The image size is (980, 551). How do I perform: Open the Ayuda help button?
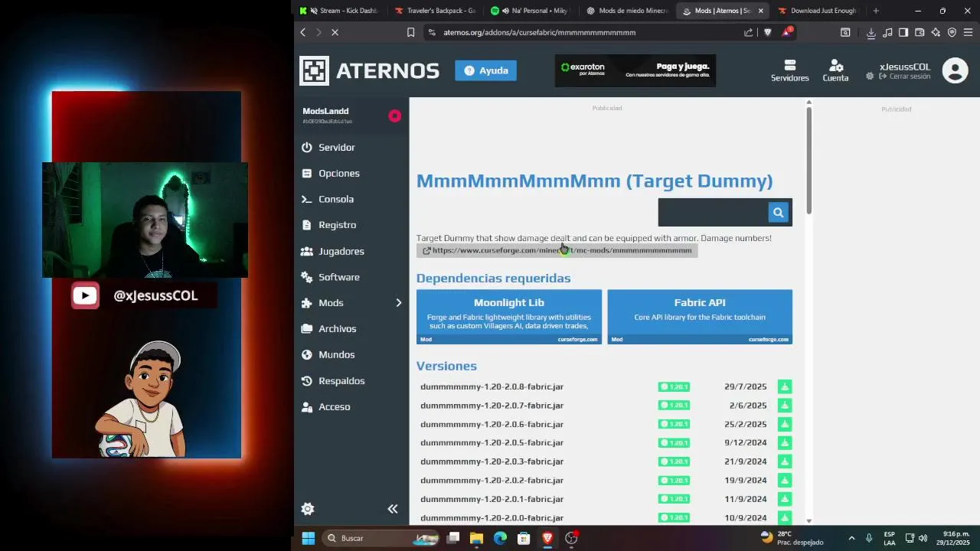click(485, 70)
